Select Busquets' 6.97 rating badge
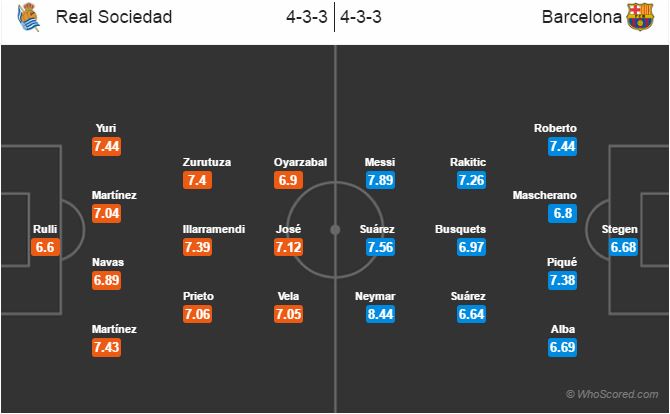This screenshot has height=414, width=670. coord(471,247)
